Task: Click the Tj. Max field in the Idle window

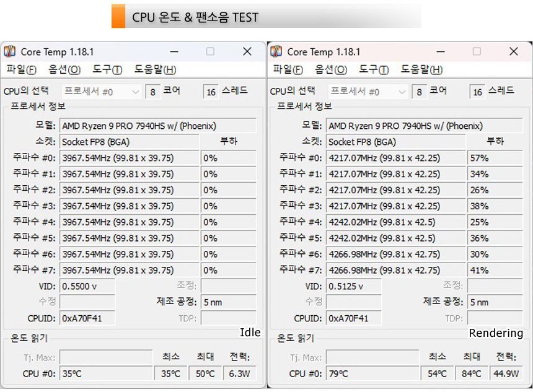Action: 106,357
